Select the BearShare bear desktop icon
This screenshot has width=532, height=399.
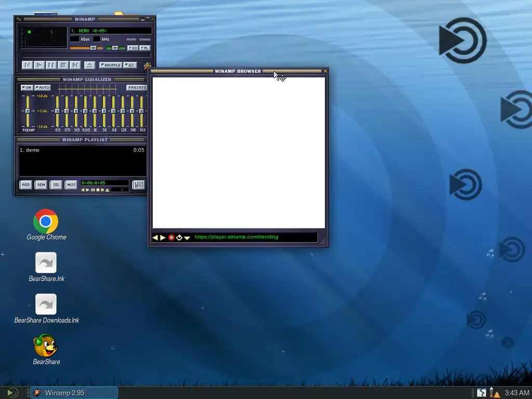(x=46, y=350)
